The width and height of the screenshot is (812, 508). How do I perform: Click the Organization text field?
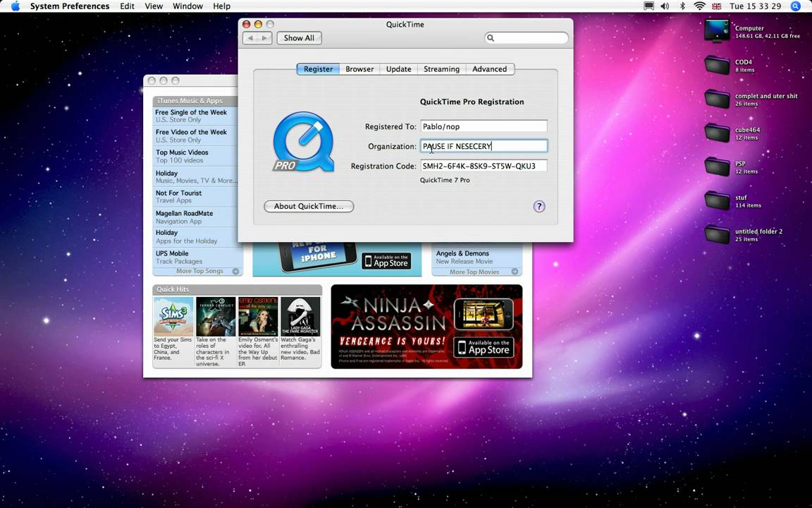484,146
